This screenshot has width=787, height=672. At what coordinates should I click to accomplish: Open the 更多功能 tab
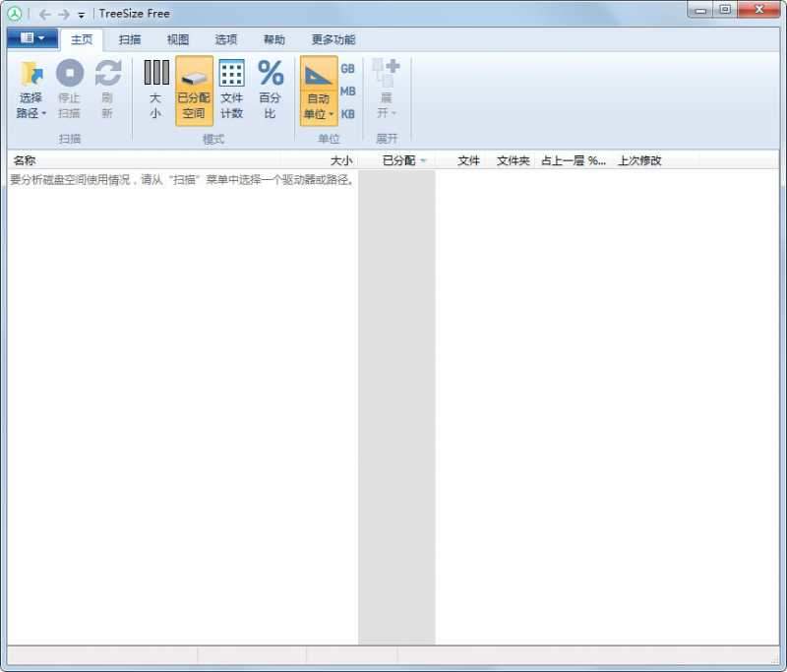[333, 39]
